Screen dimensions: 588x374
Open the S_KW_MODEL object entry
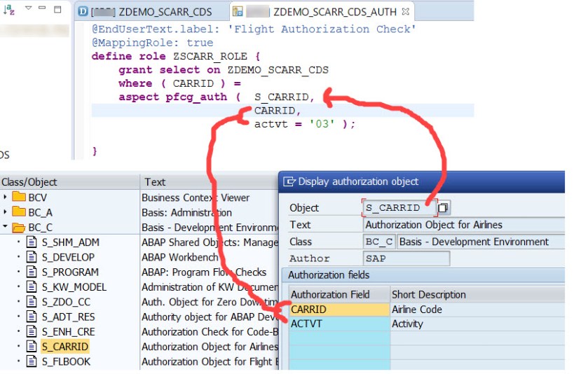[74, 287]
